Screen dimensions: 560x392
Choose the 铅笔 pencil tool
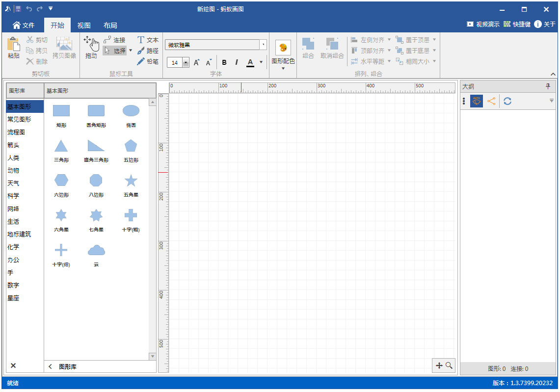coord(148,61)
